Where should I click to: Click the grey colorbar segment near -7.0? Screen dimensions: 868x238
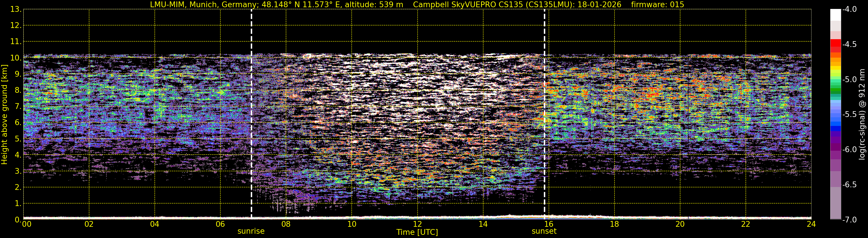point(836,203)
